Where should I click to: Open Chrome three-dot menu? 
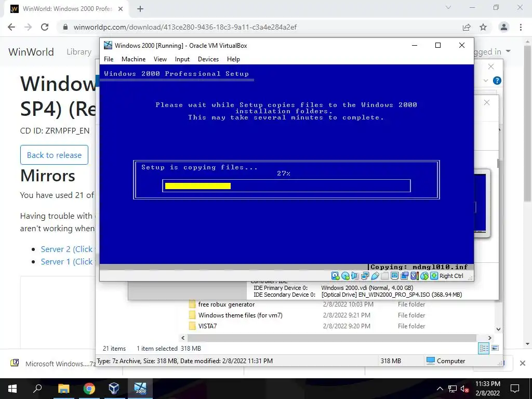521,27
